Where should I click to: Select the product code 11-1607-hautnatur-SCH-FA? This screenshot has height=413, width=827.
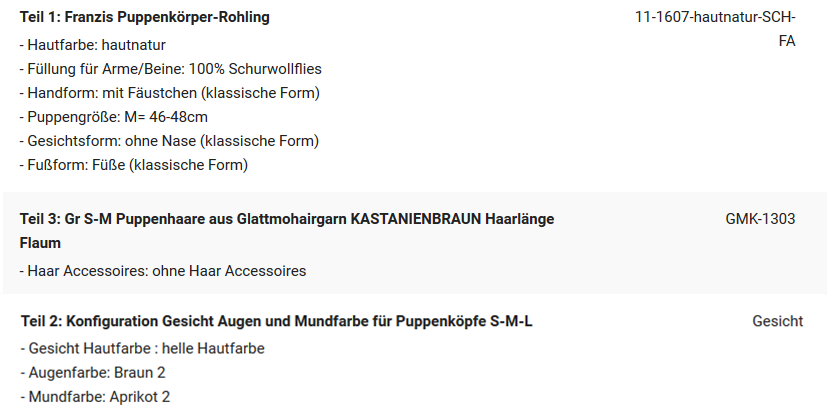click(715, 29)
